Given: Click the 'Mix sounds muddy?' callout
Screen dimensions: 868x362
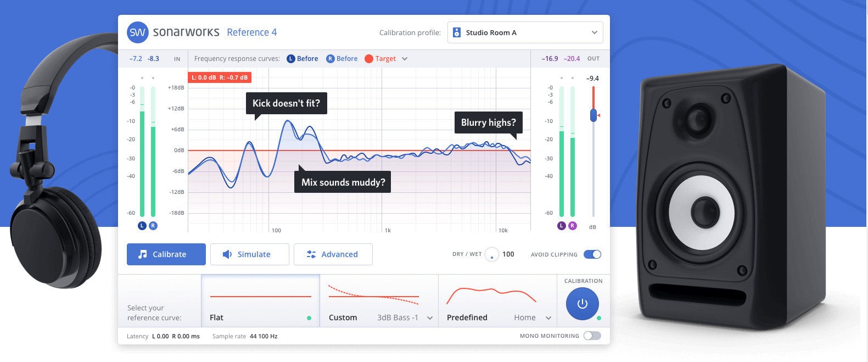Looking at the screenshot, I should pyautogui.click(x=343, y=182).
